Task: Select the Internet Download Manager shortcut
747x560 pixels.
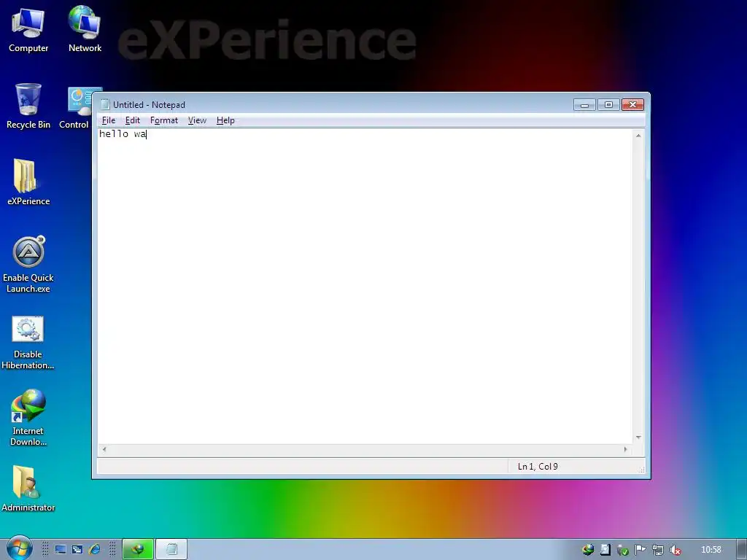Action: (x=28, y=417)
